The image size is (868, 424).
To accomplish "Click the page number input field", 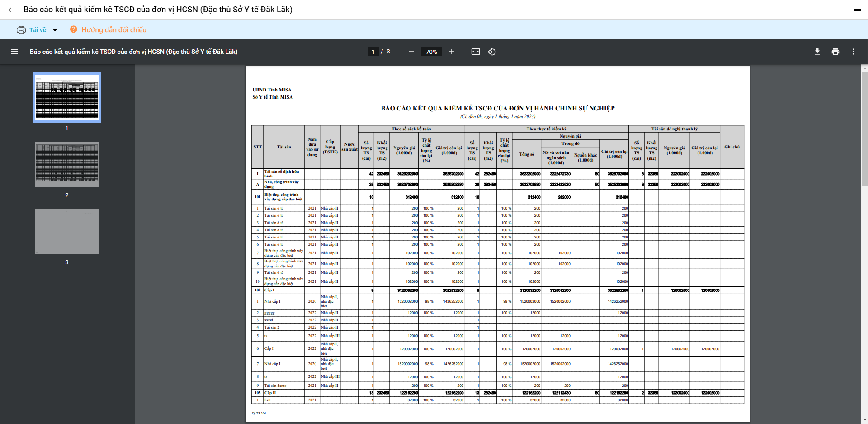I will pyautogui.click(x=373, y=52).
